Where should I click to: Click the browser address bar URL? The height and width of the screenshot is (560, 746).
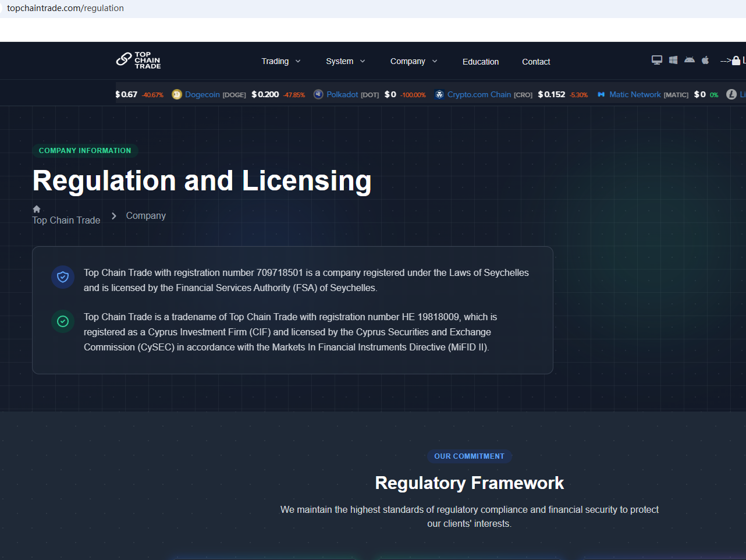click(x=65, y=8)
